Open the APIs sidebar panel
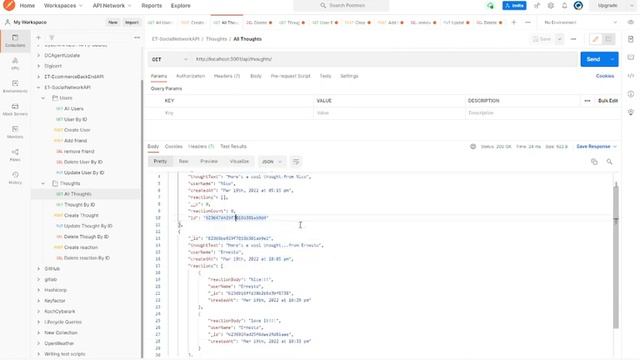 click(15, 64)
